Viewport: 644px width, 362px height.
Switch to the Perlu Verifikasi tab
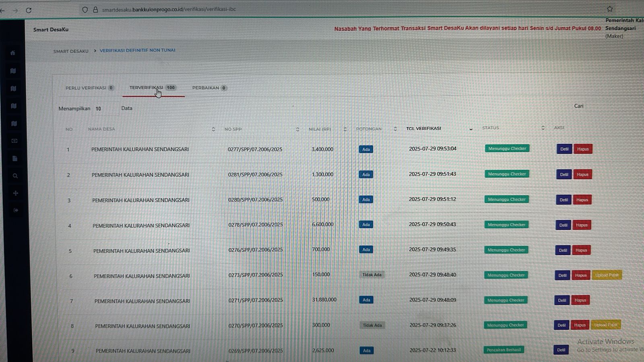tap(90, 88)
